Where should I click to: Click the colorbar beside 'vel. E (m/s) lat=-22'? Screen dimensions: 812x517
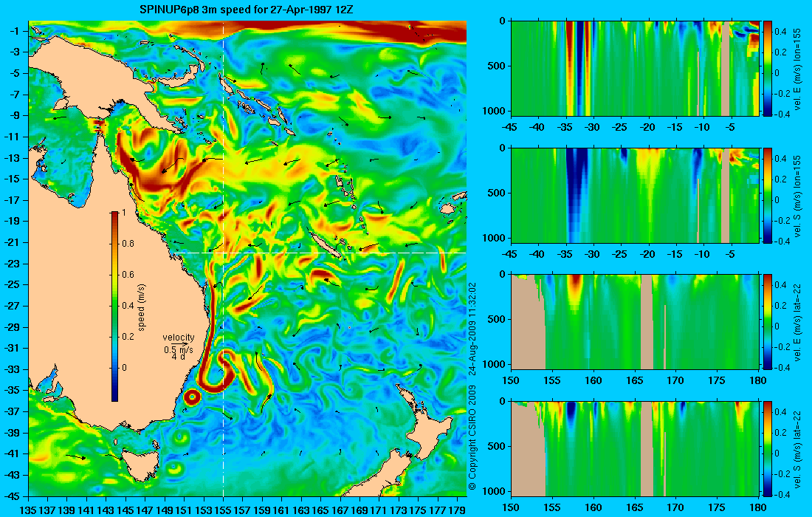[768, 322]
